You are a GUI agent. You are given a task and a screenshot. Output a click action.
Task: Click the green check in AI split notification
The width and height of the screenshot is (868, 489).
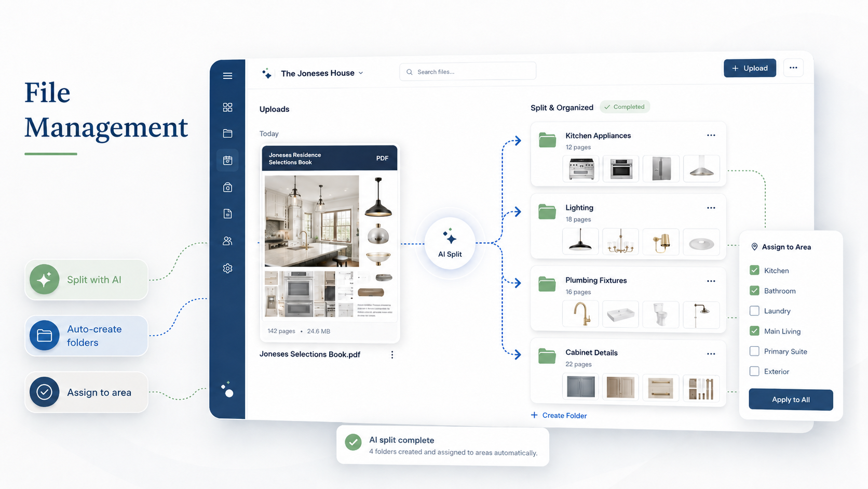click(354, 442)
